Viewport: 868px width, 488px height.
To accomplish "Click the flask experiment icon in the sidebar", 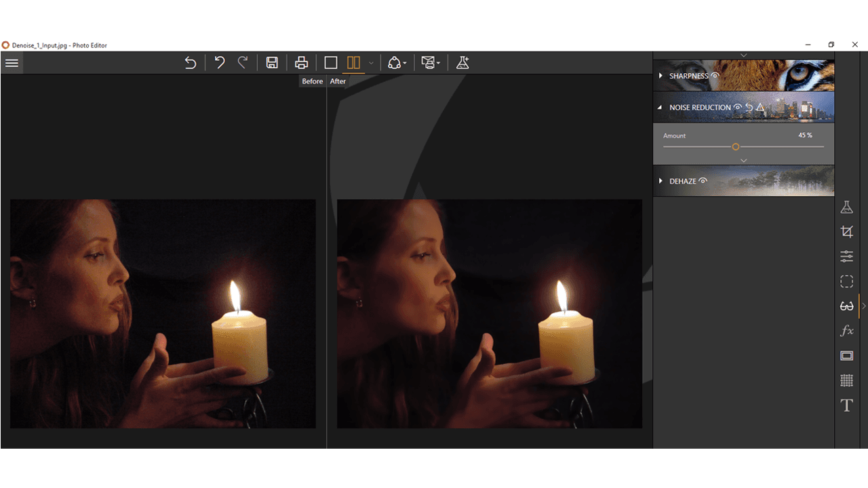I will [846, 207].
